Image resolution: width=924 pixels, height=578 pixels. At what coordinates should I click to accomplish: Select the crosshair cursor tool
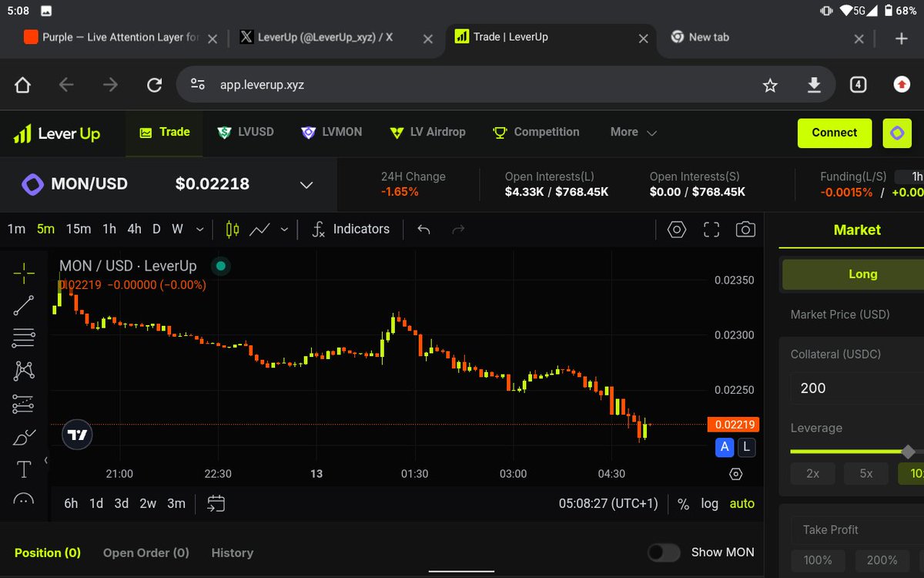24,272
